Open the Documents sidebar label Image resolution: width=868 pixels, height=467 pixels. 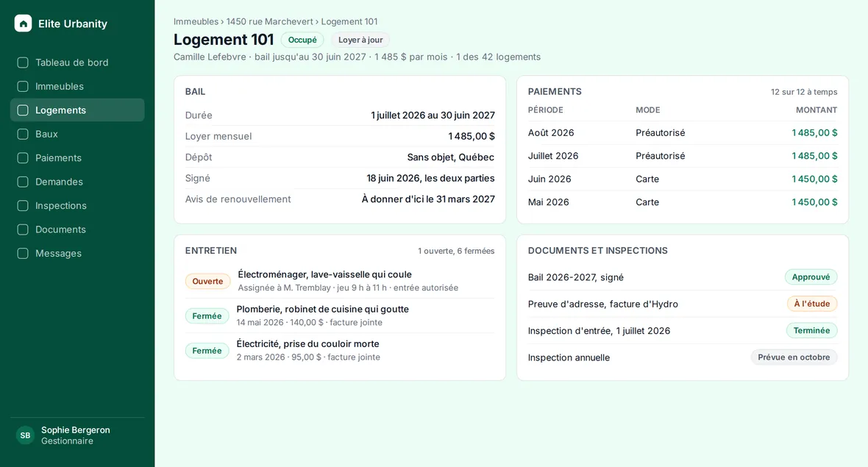[x=60, y=229]
